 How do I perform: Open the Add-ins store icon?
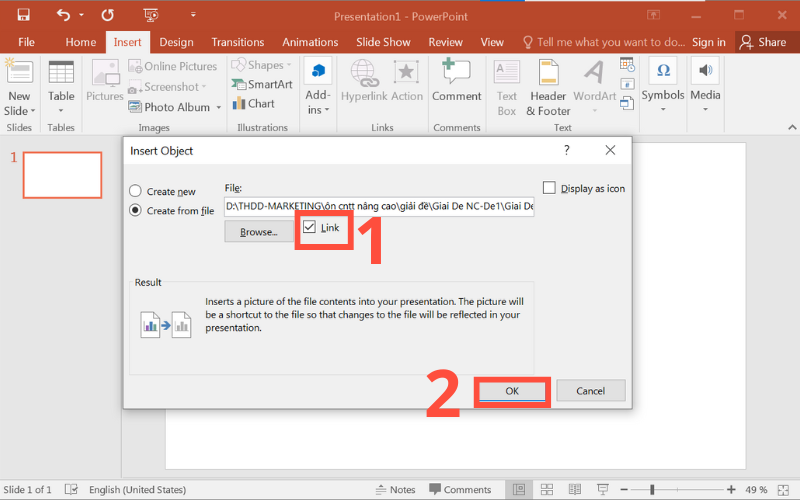coord(318,72)
